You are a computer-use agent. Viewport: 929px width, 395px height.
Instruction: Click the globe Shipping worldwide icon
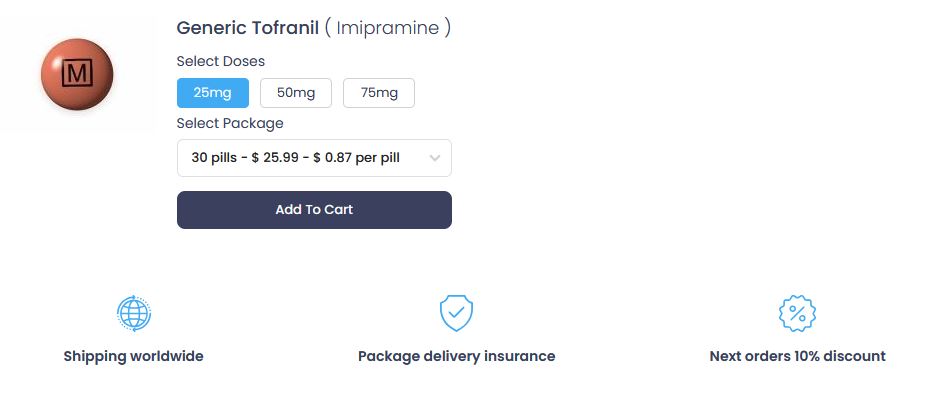coord(134,313)
